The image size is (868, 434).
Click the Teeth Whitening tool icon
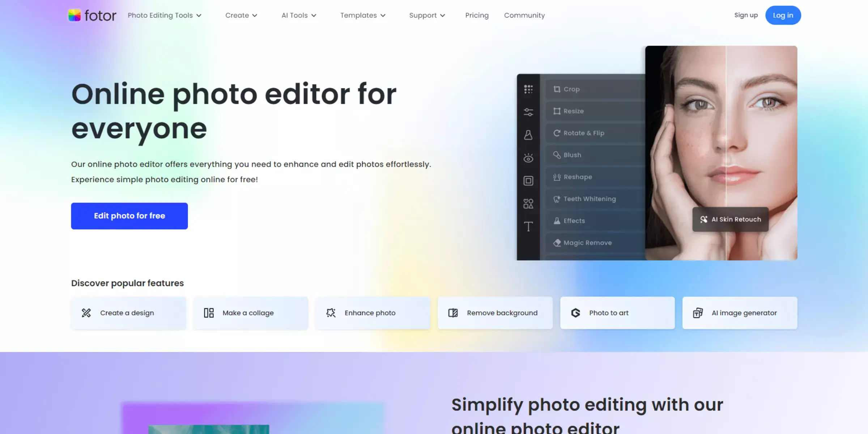click(x=557, y=198)
